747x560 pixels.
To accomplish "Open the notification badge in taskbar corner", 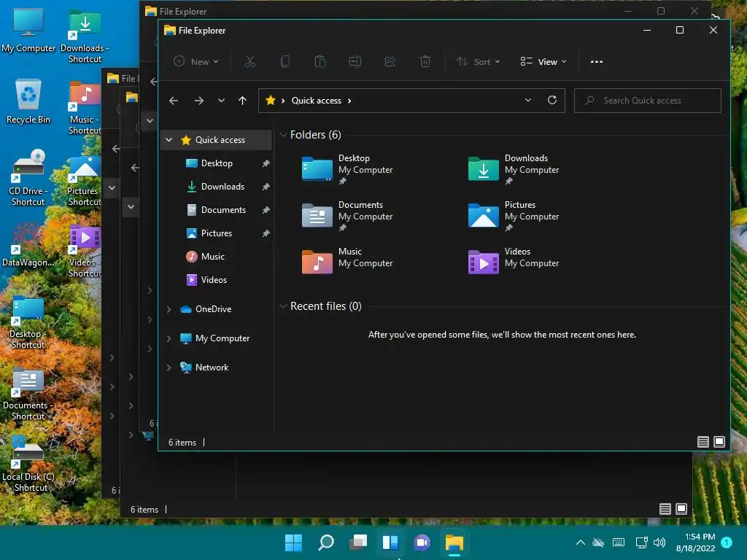I will (727, 542).
